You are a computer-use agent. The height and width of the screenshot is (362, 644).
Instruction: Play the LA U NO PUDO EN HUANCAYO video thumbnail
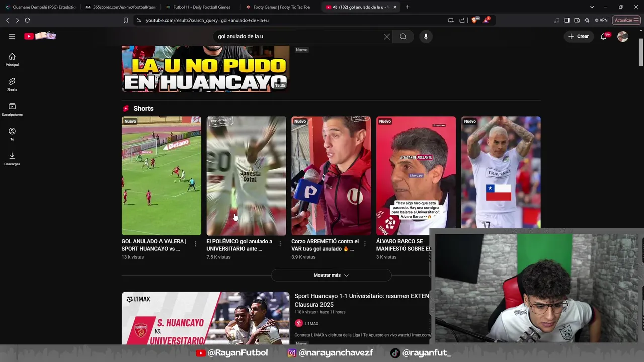tap(205, 68)
